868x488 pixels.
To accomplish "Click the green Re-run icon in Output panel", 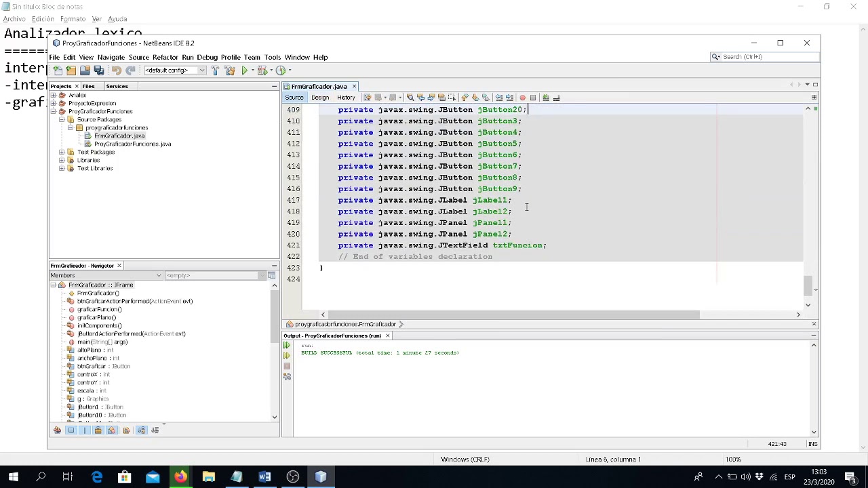I will pos(287,346).
